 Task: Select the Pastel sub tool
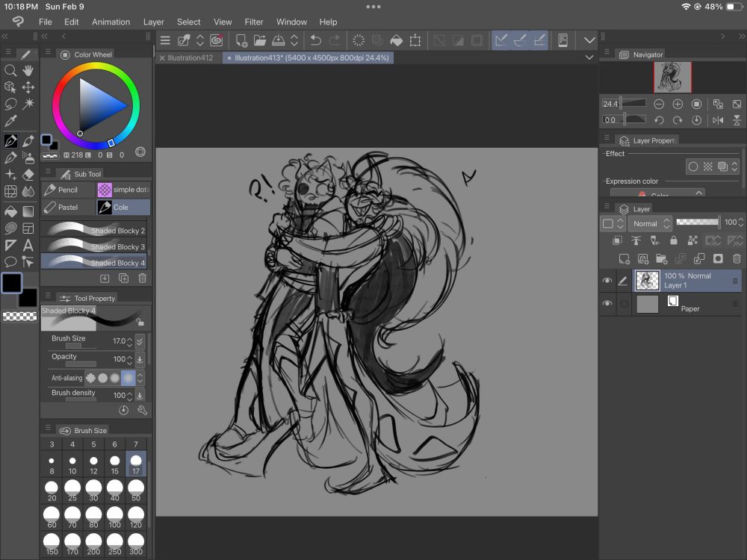68,207
